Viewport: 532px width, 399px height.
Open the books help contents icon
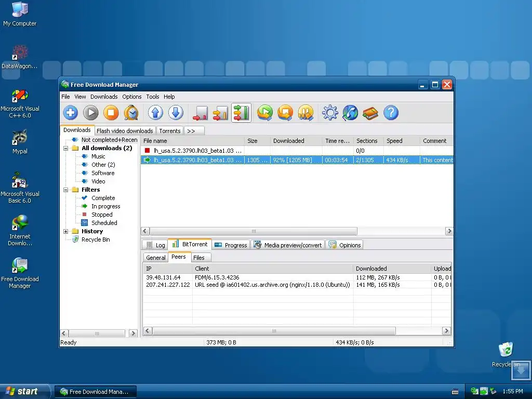point(370,113)
